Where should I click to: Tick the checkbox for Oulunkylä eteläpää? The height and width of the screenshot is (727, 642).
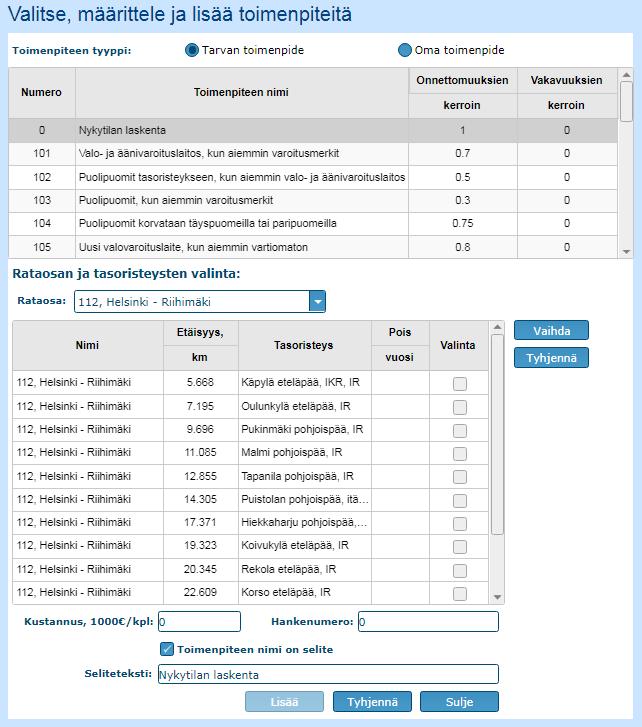pyautogui.click(x=459, y=407)
